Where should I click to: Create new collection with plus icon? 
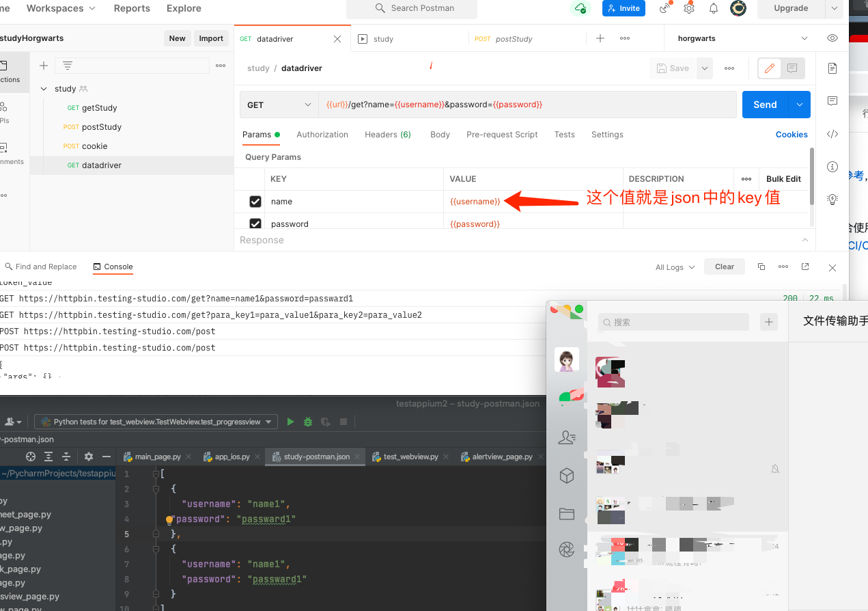44,66
